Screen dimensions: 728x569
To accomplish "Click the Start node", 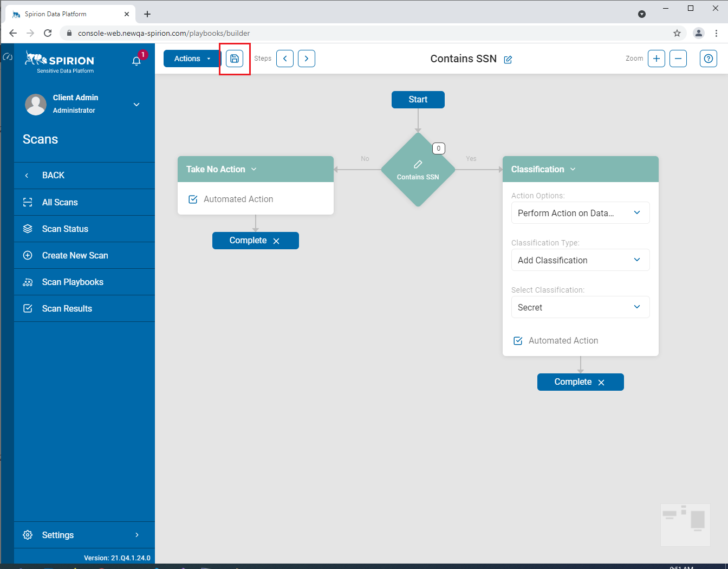I will [x=418, y=100].
